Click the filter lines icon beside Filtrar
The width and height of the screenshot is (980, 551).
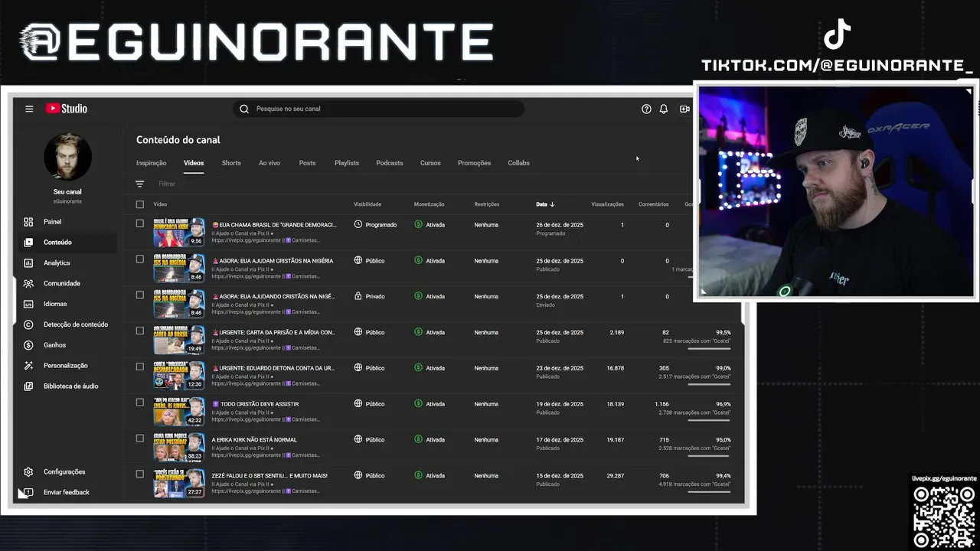139,184
